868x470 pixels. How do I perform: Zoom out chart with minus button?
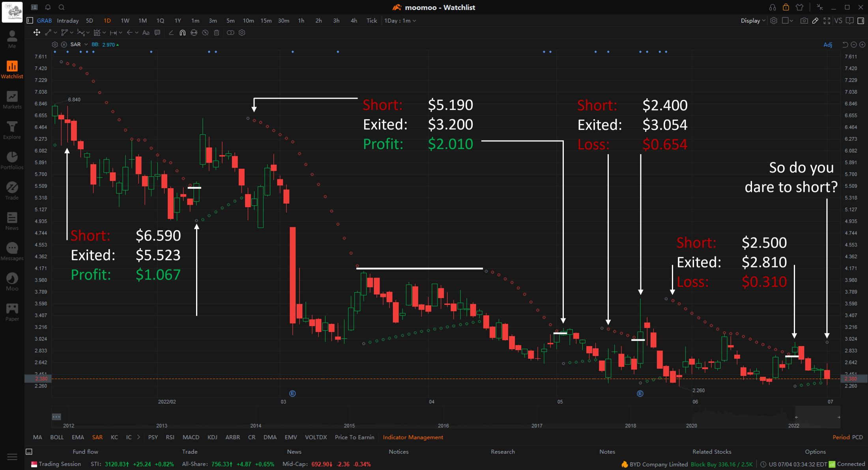coord(854,45)
